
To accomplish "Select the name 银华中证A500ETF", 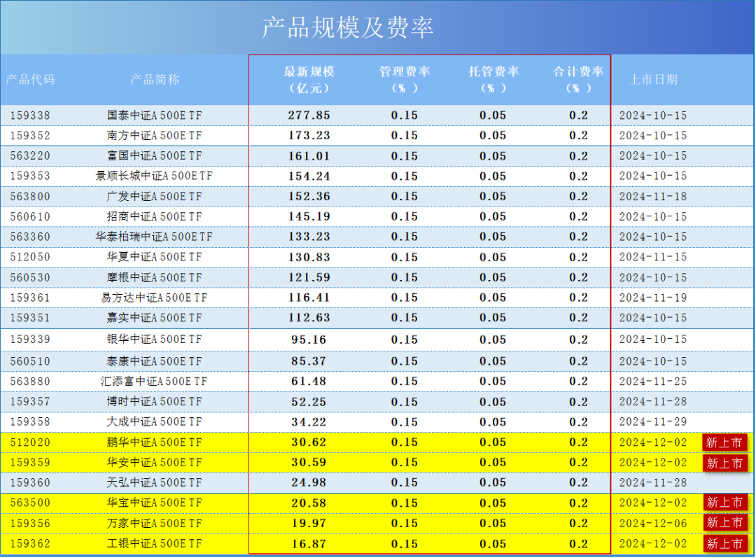I will coord(155,340).
